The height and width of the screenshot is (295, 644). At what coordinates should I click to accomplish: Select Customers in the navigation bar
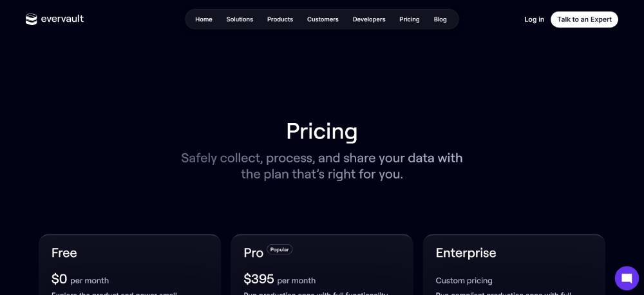[323, 19]
